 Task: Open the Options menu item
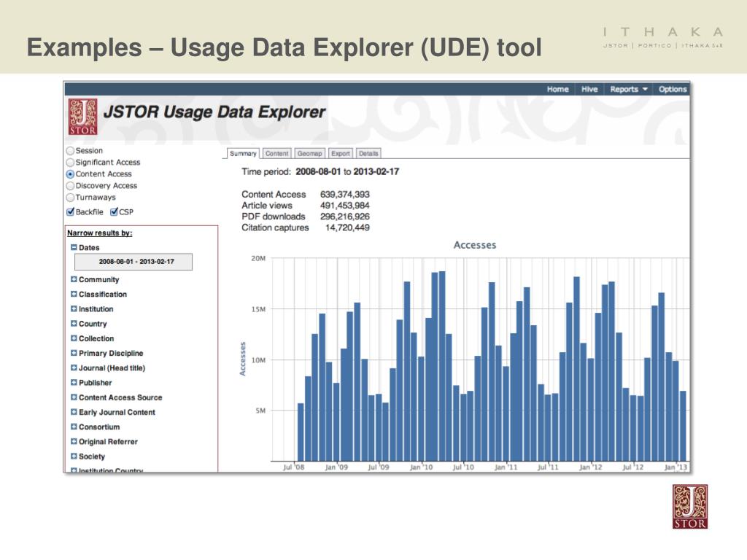coord(673,89)
